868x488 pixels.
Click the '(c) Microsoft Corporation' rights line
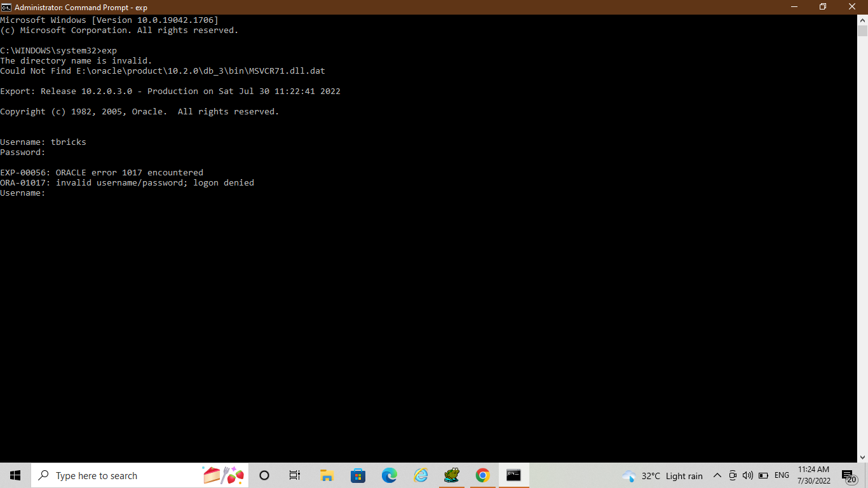coord(119,30)
